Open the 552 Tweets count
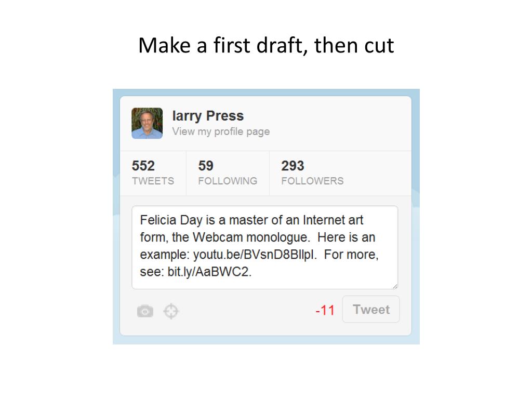This screenshot has height=399, width=532. (x=153, y=172)
